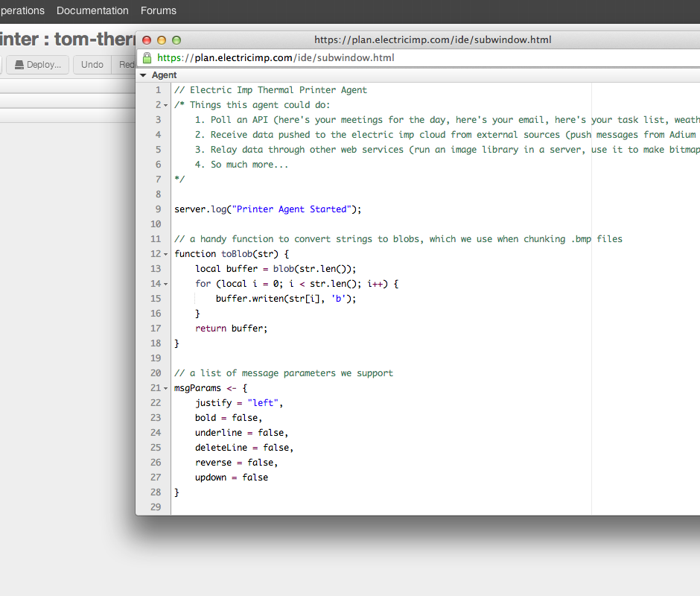Click the Undo button

point(92,64)
